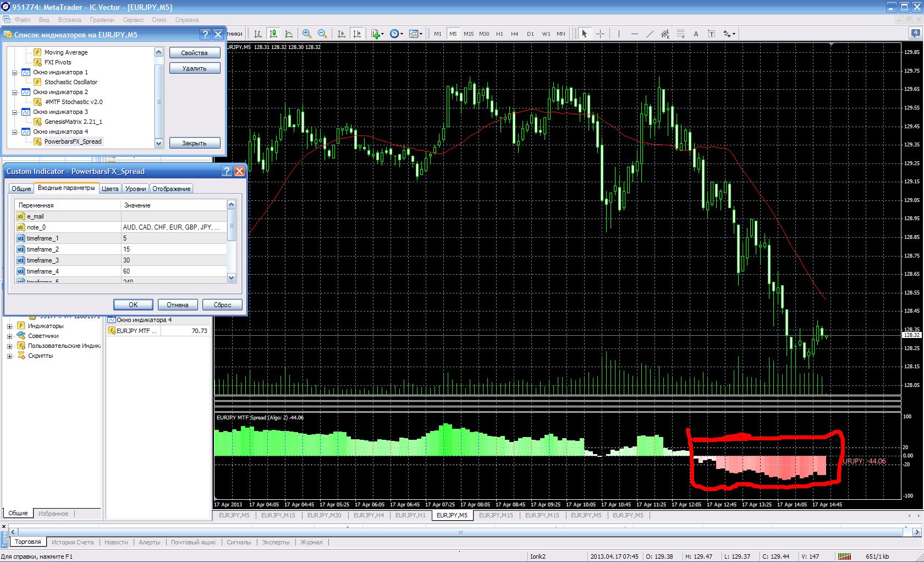924x562 pixels.
Task: Open the Сервис menu
Action: [x=133, y=20]
